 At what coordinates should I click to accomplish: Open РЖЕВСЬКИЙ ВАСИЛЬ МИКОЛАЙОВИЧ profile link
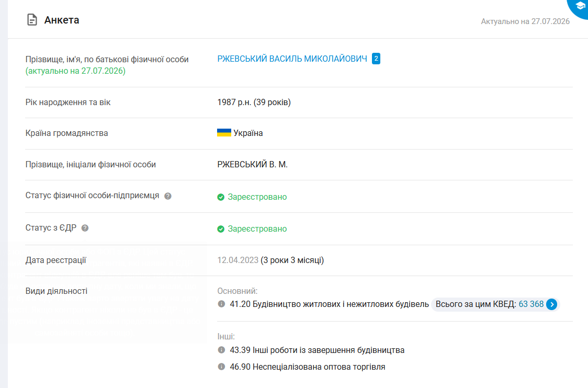pyautogui.click(x=292, y=59)
